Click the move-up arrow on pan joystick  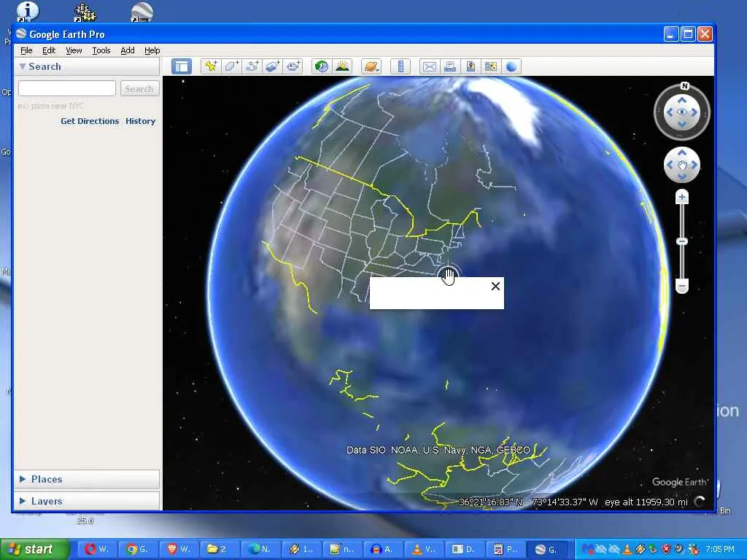(x=682, y=153)
